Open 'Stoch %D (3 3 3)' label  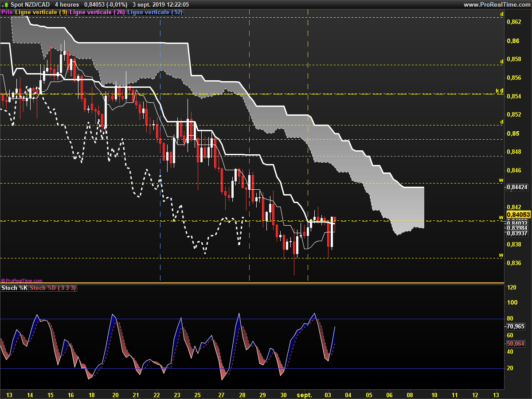(x=53, y=288)
